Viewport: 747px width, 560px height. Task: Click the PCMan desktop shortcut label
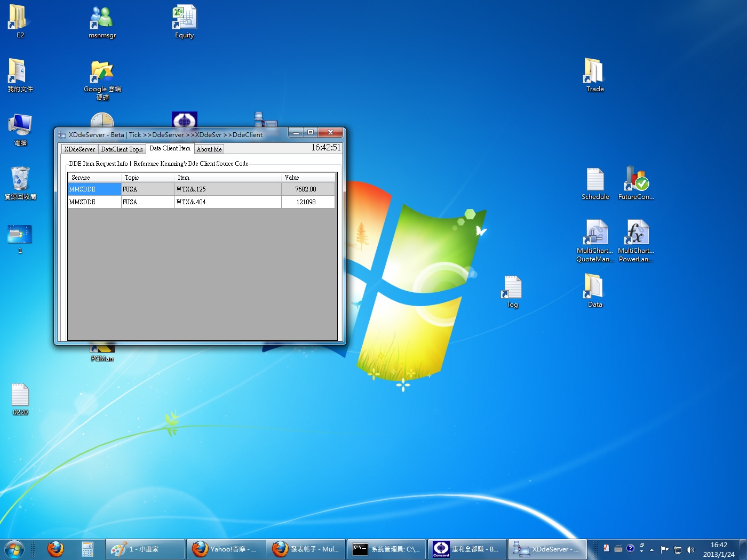click(x=102, y=358)
